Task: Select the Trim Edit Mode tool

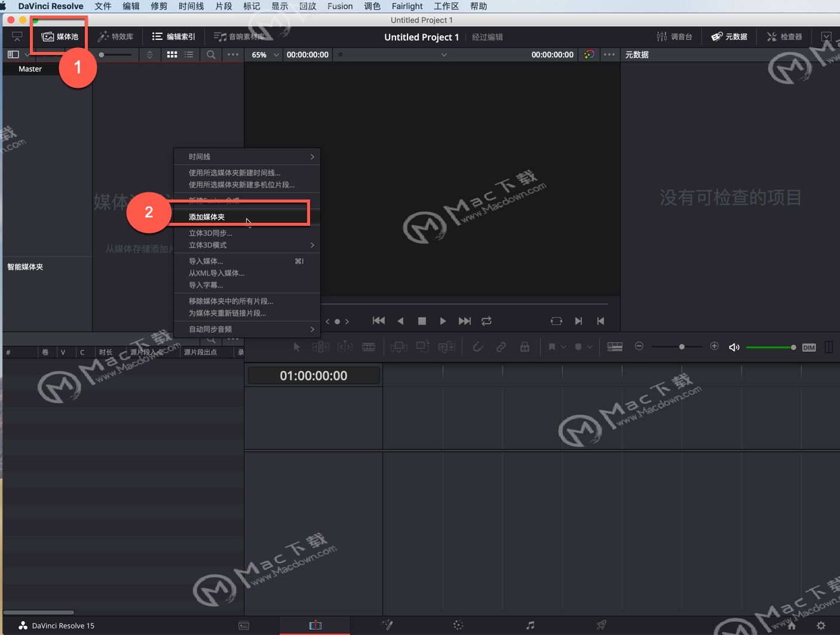Action: pos(321,346)
